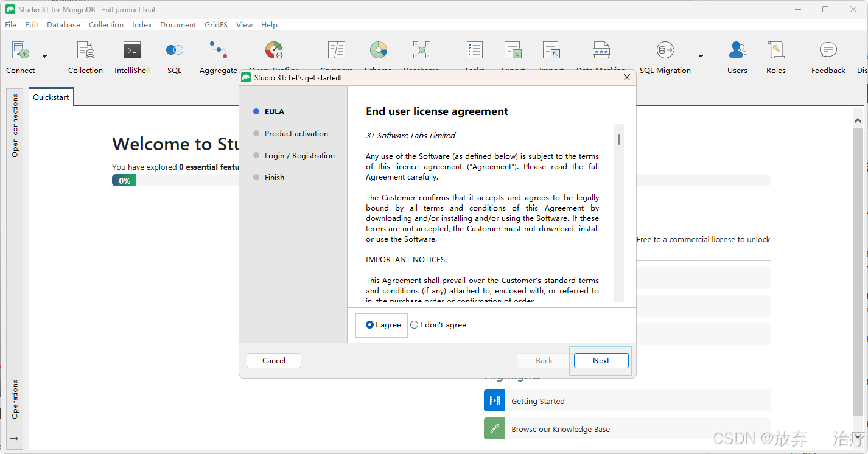The width and height of the screenshot is (868, 454).
Task: Open the GridFS menu
Action: tap(216, 25)
